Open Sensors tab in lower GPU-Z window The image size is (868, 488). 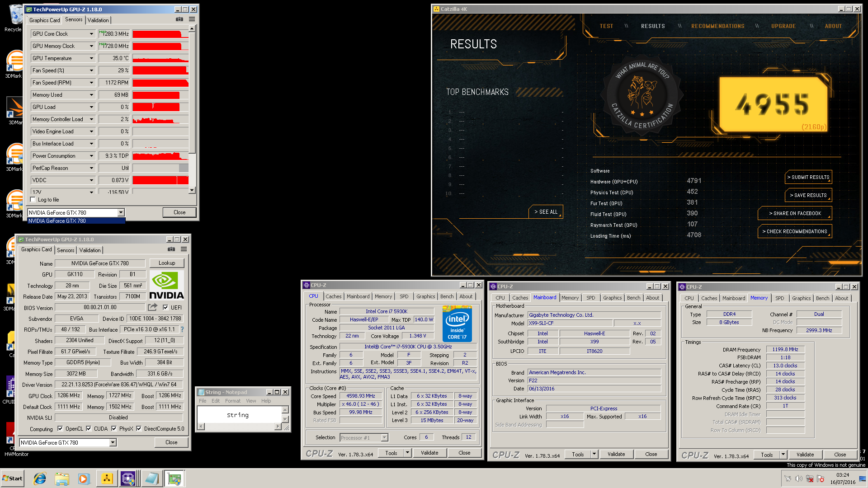pyautogui.click(x=66, y=250)
